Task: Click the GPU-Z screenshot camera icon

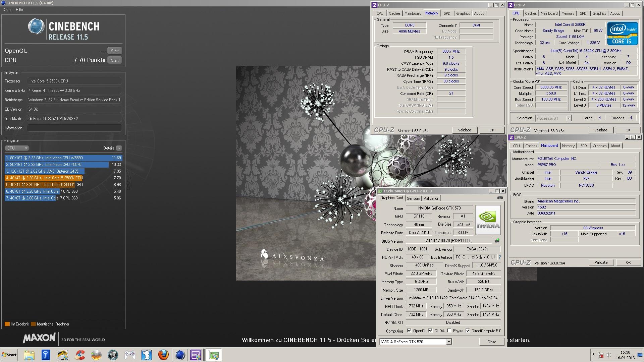Action: pos(500,198)
